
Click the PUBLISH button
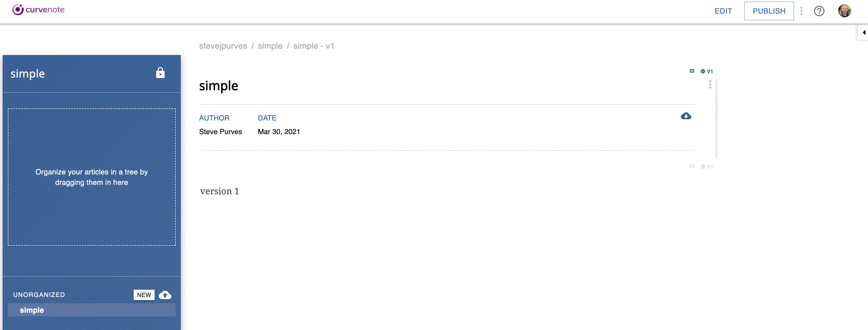click(x=769, y=11)
